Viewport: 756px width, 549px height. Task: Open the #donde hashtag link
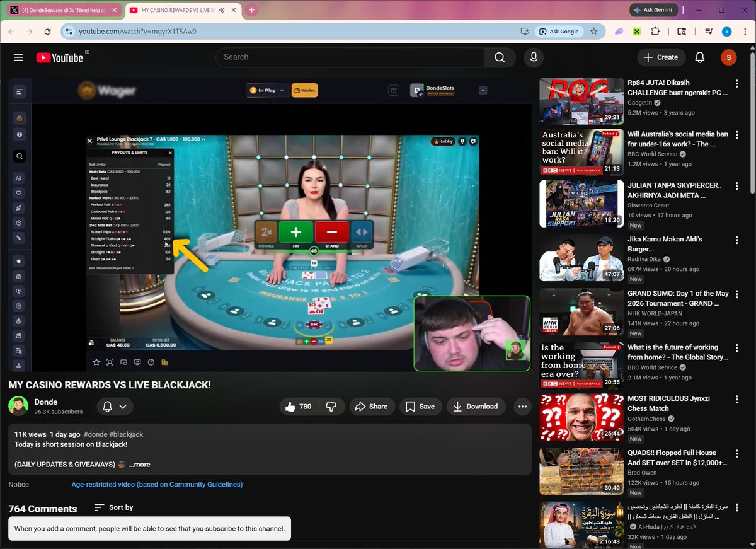(x=95, y=434)
